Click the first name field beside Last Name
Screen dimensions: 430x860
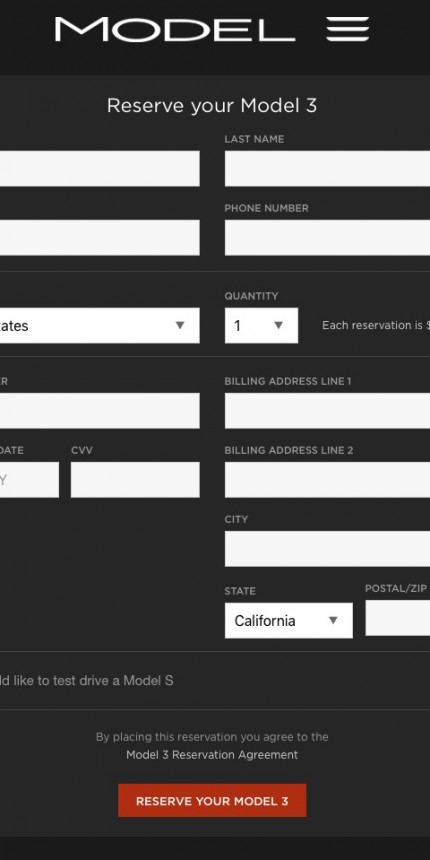point(99,168)
